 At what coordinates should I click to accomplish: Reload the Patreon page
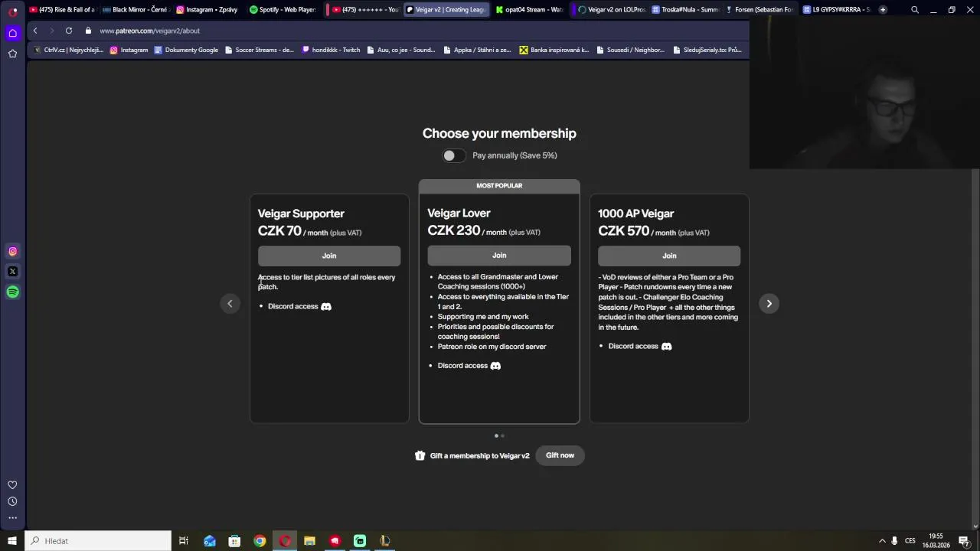coord(69,31)
